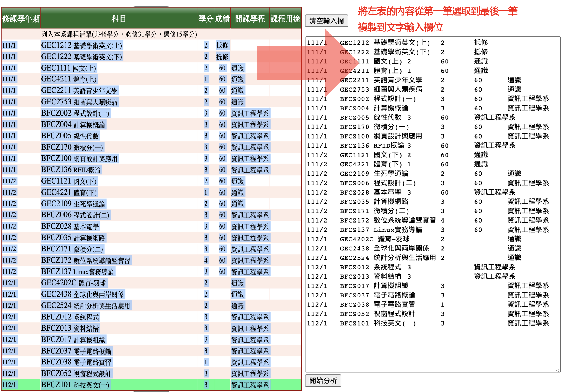Click 通識 cell in GEC2438 row
Viewport: 563px width, 392px height.
point(237,294)
